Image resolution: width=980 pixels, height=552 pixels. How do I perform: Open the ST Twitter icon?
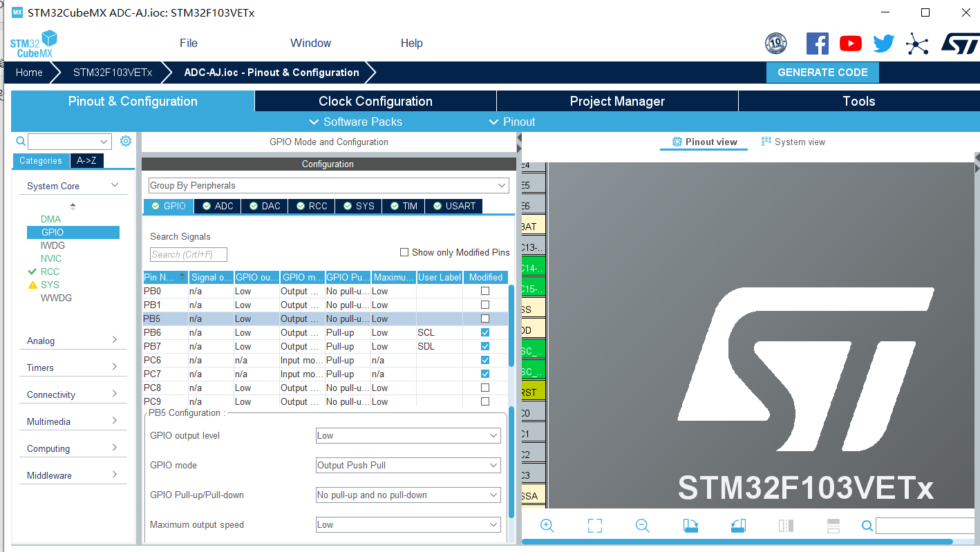tap(883, 44)
